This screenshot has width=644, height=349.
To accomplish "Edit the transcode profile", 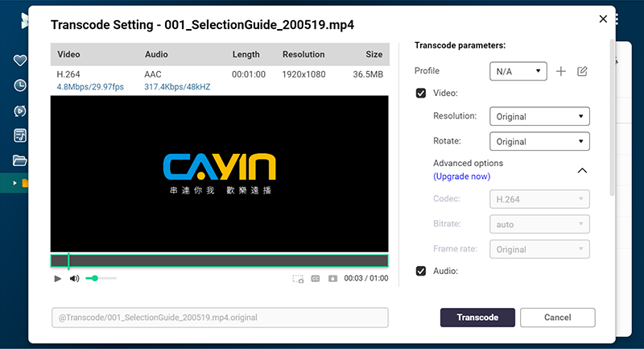I will tap(582, 72).
